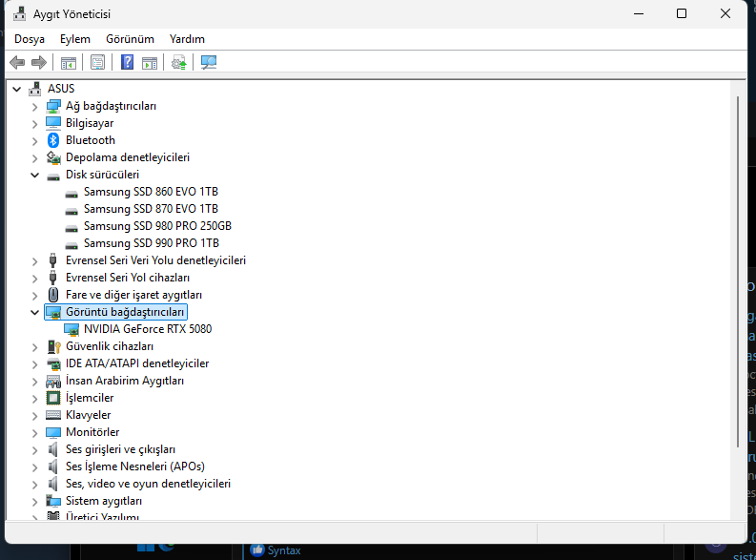
Task: Click Scan for hardware changes monitor icon
Action: tap(209, 62)
